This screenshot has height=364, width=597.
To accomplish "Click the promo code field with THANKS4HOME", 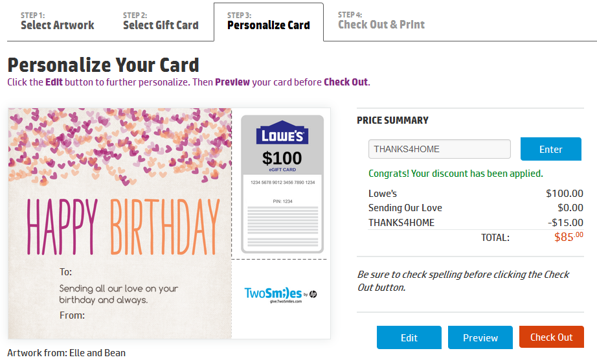I will pos(440,149).
